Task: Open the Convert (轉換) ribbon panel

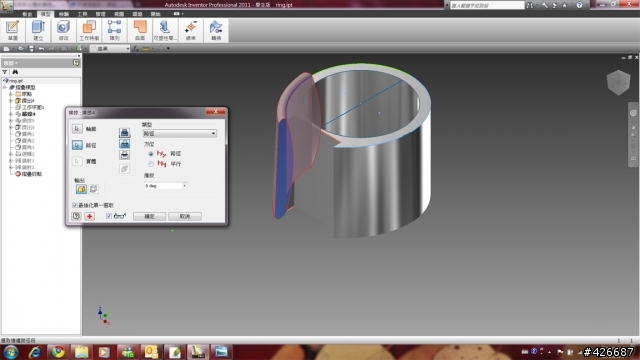Action: coord(216,30)
